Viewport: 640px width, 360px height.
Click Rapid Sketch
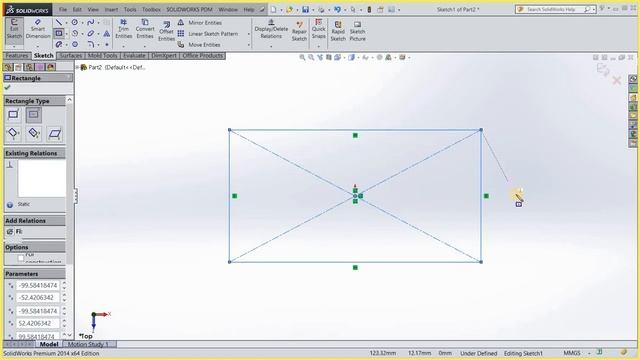(338, 31)
